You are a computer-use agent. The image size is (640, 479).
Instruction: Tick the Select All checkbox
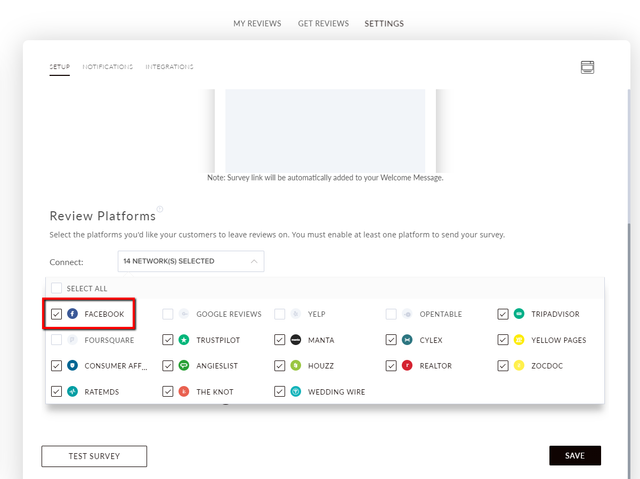pyautogui.click(x=56, y=288)
